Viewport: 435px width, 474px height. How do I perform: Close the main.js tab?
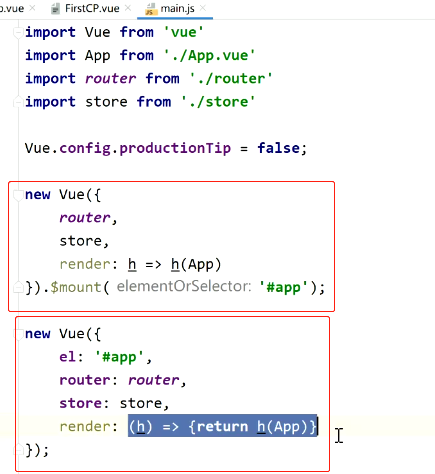click(x=203, y=8)
